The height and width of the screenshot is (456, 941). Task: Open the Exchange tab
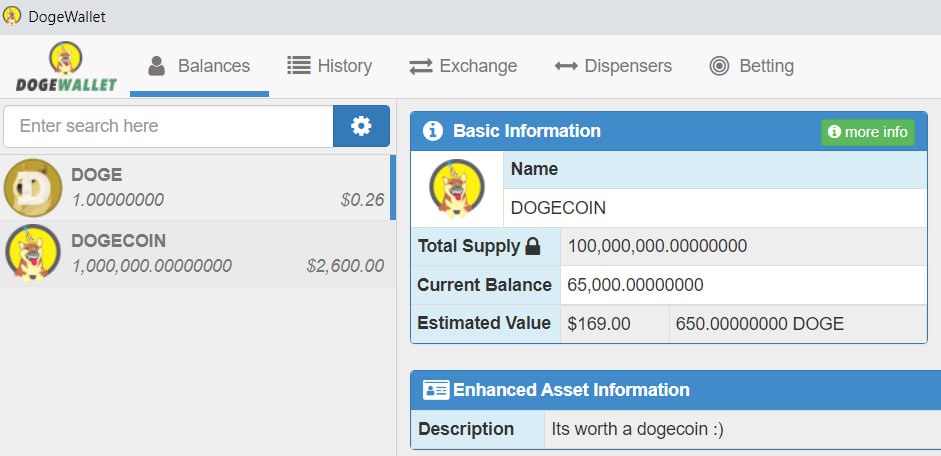(x=463, y=66)
